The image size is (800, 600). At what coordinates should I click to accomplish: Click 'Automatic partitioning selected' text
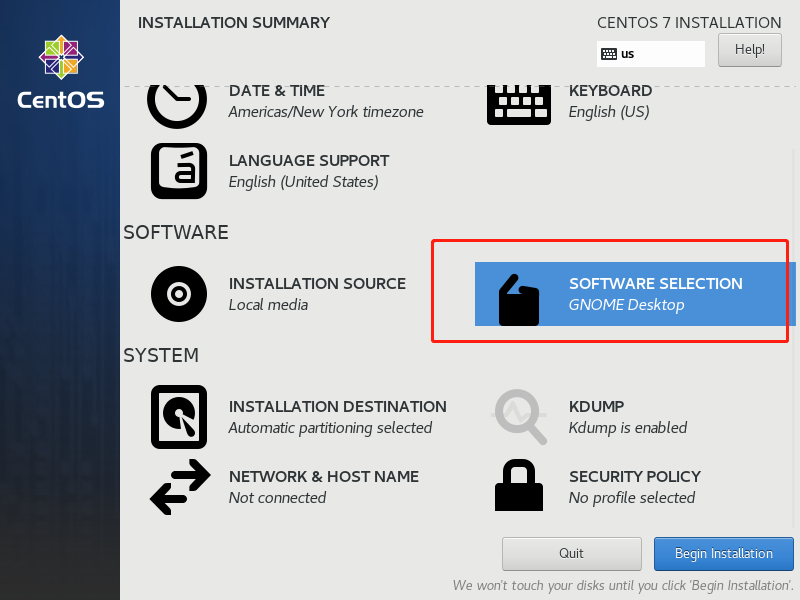click(330, 428)
